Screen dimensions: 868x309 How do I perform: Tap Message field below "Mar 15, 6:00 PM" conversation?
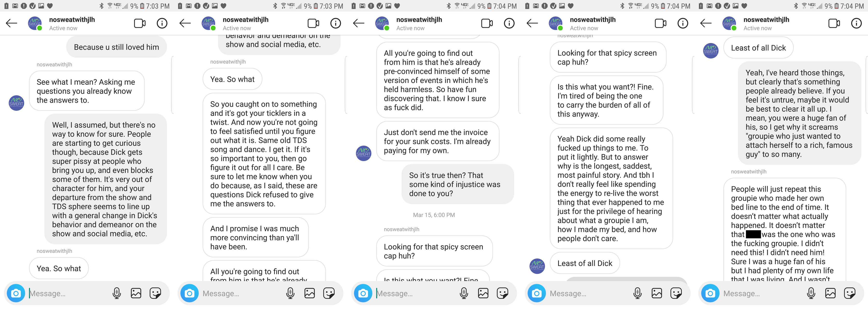point(416,294)
